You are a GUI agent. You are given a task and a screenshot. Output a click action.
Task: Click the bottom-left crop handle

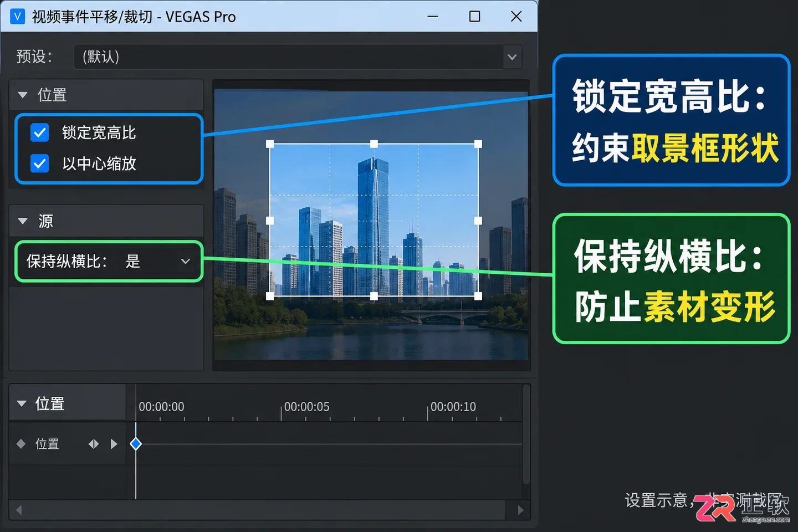[270, 296]
